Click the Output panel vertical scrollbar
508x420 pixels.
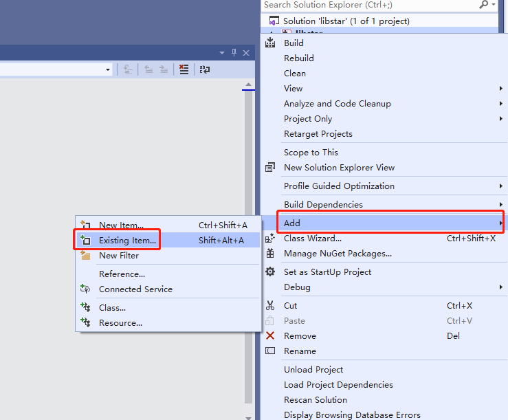tap(248, 241)
